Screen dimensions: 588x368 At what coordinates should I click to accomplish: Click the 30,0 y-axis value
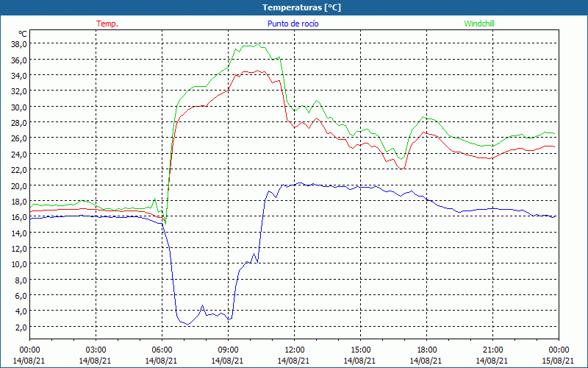[x=19, y=107]
